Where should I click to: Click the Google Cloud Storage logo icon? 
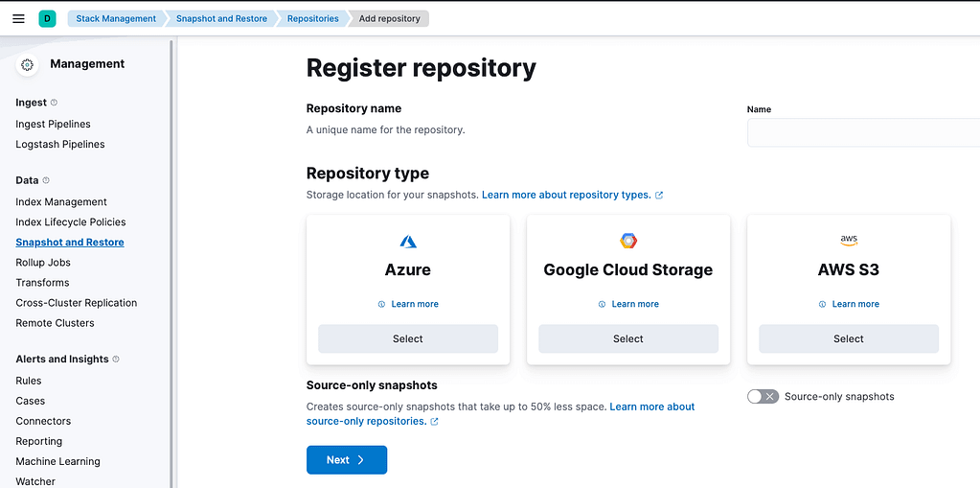click(628, 241)
